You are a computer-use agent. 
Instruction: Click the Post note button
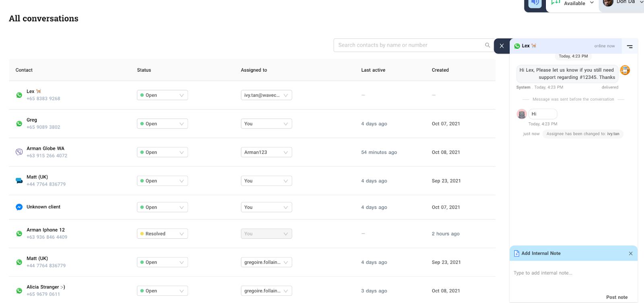(617, 297)
